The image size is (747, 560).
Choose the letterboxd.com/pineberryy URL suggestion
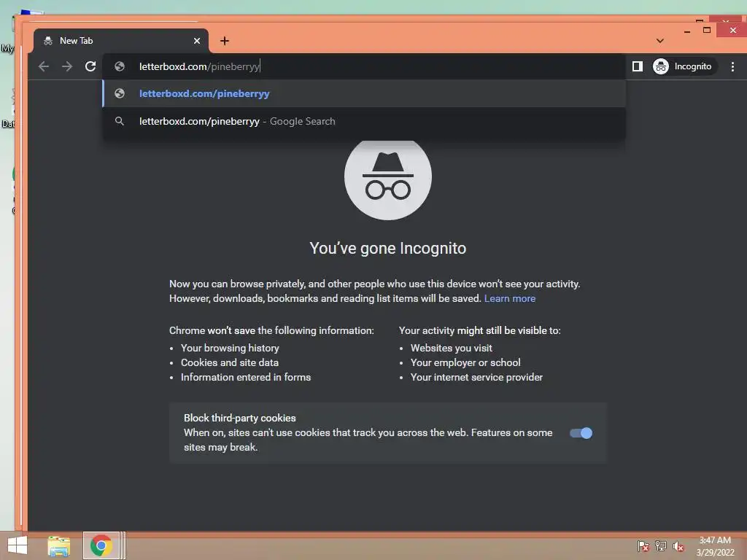pos(364,94)
